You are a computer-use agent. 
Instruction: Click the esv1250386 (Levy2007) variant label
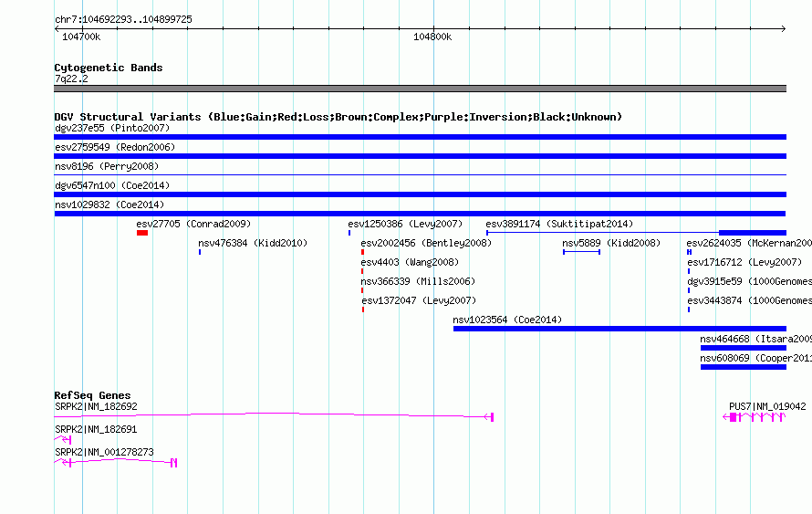pos(405,224)
